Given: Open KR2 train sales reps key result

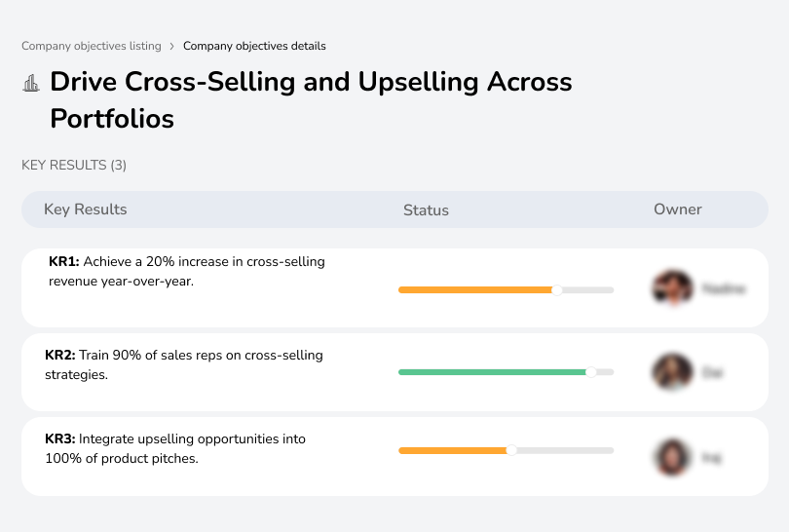Looking at the screenshot, I should 183,364.
